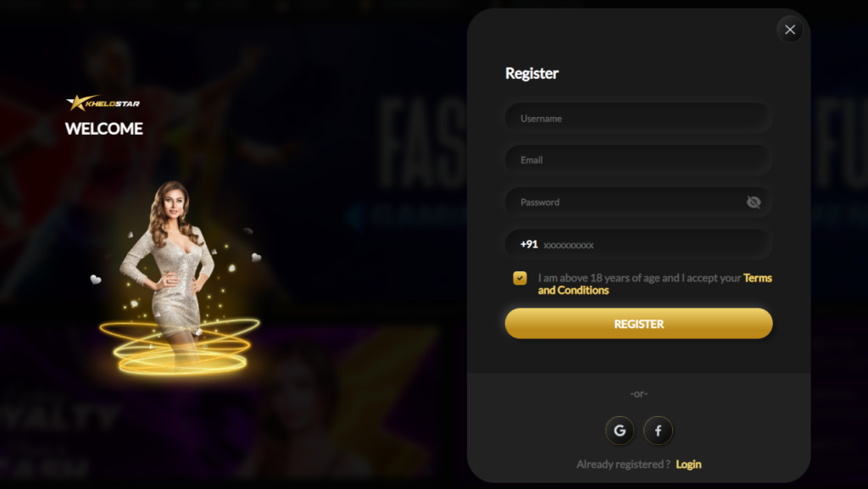
Task: Tick the above 18 years checkbox
Action: tap(520, 278)
